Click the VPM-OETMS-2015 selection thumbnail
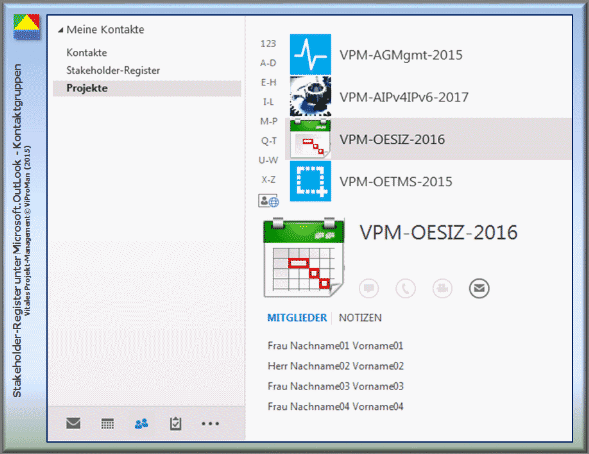 coord(310,181)
